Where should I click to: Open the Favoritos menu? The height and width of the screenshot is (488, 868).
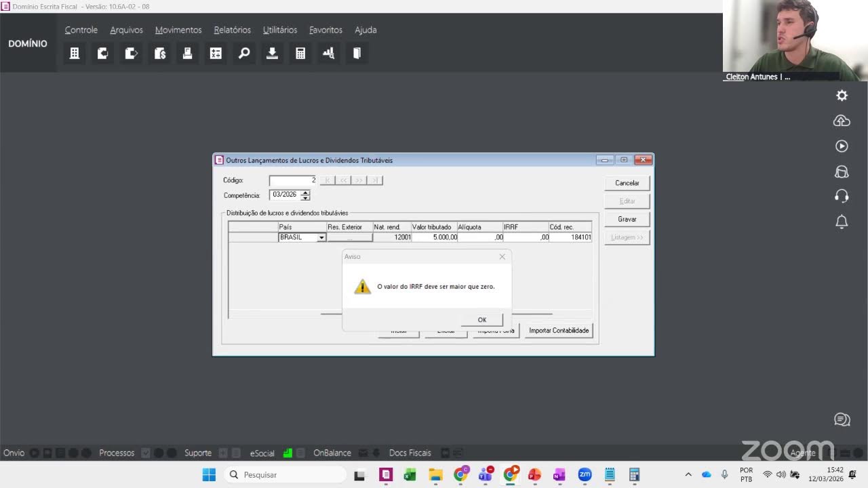pos(326,30)
